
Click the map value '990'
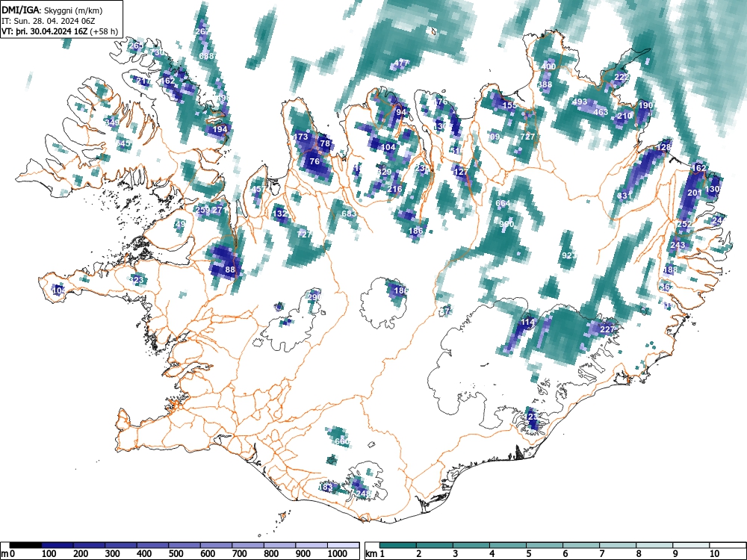[x=506, y=224]
